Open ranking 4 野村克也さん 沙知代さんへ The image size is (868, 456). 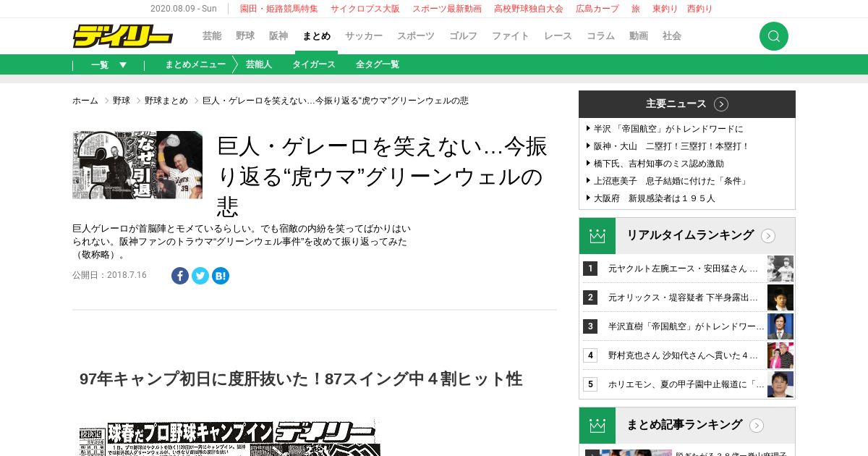(683, 355)
